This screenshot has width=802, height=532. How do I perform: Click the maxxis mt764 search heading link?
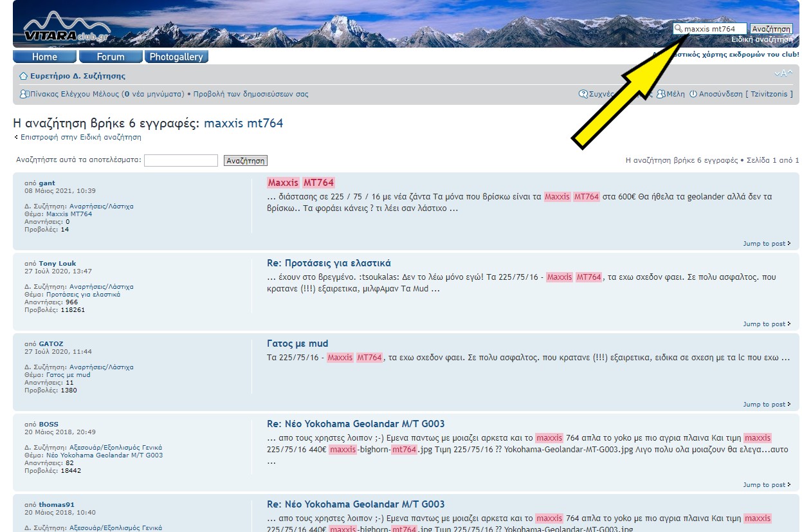244,123
